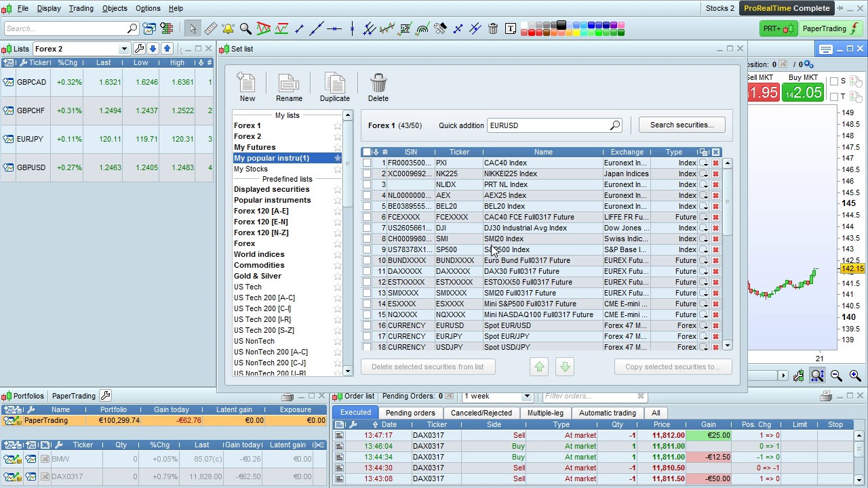Toggle the favorite star on Forex 1

(337, 125)
